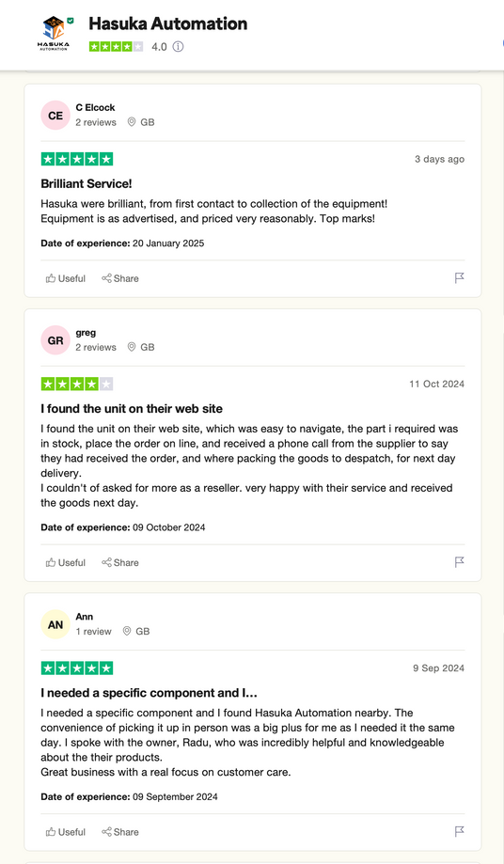Open the 'Brilliant Service!' review title
504x864 pixels.
coord(87,184)
